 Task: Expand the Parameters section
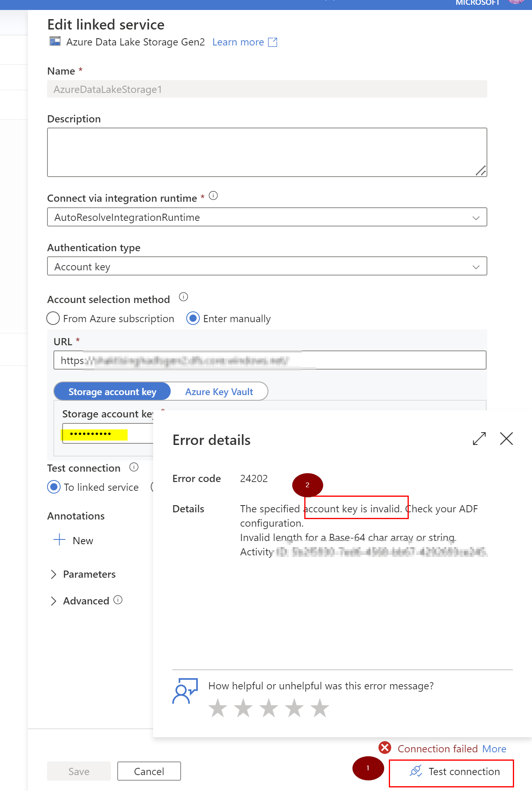(x=83, y=575)
